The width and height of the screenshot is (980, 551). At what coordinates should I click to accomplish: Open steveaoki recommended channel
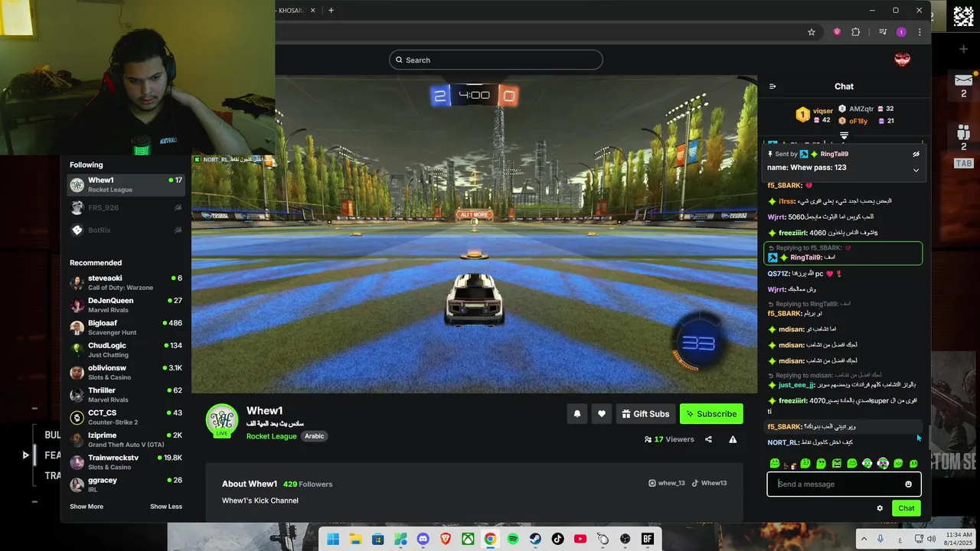click(126, 282)
